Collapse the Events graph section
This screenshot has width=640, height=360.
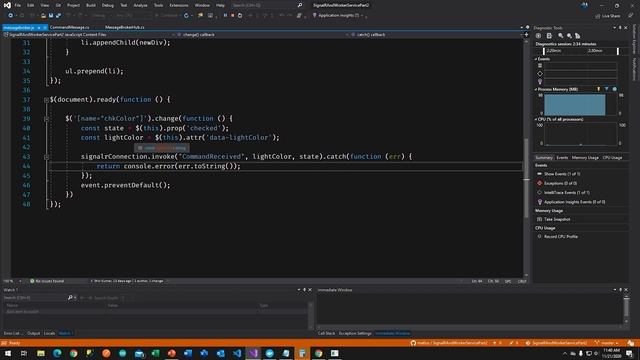tap(536, 59)
